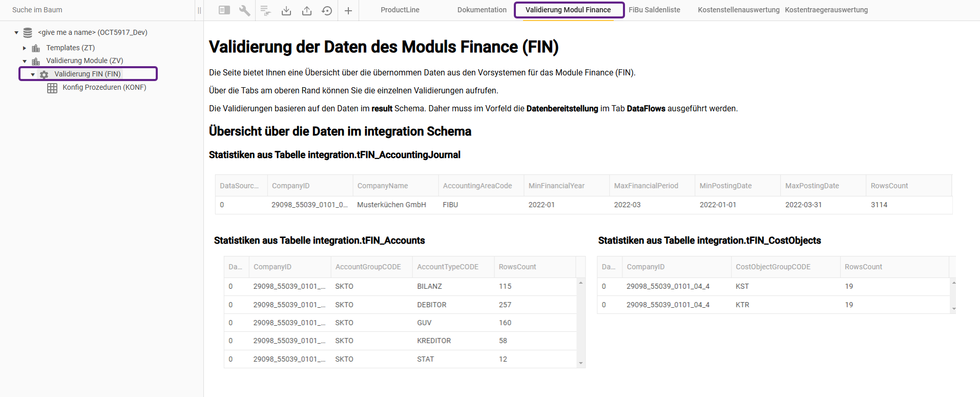Click the database icon of OCT5917_Dev
This screenshot has width=980, height=397.
pyautogui.click(x=28, y=33)
